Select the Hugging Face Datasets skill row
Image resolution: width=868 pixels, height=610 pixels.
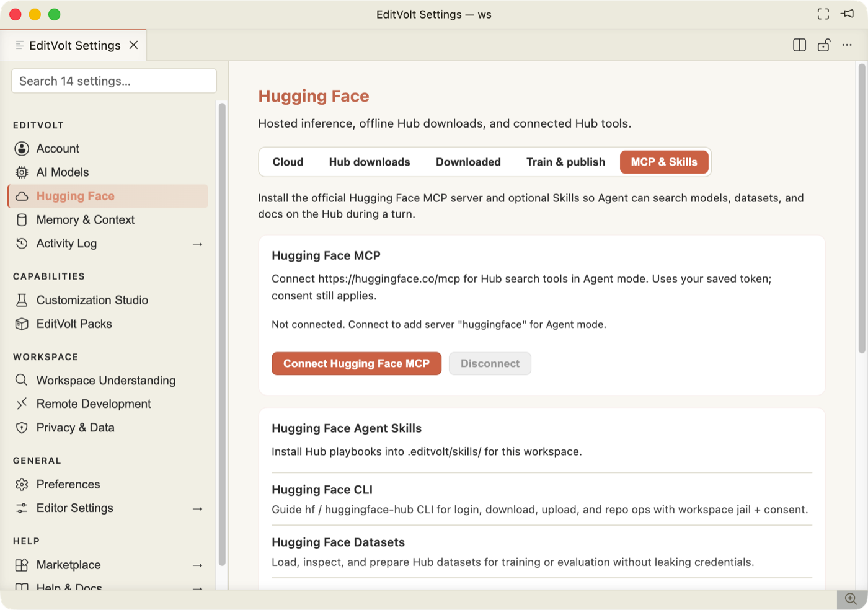[542, 552]
